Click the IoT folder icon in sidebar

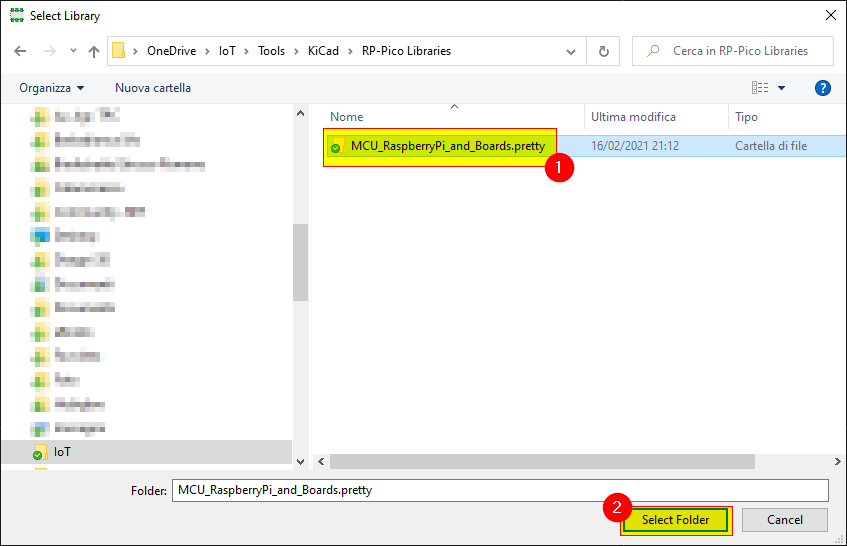(40, 452)
